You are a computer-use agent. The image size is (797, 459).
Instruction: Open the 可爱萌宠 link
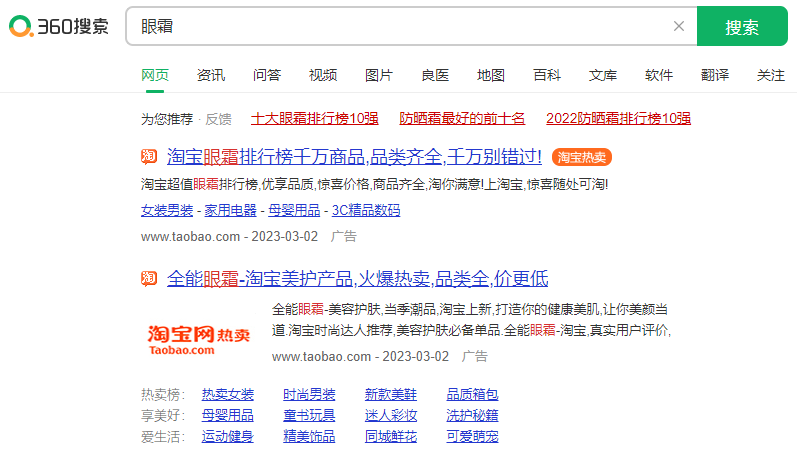tap(472, 436)
